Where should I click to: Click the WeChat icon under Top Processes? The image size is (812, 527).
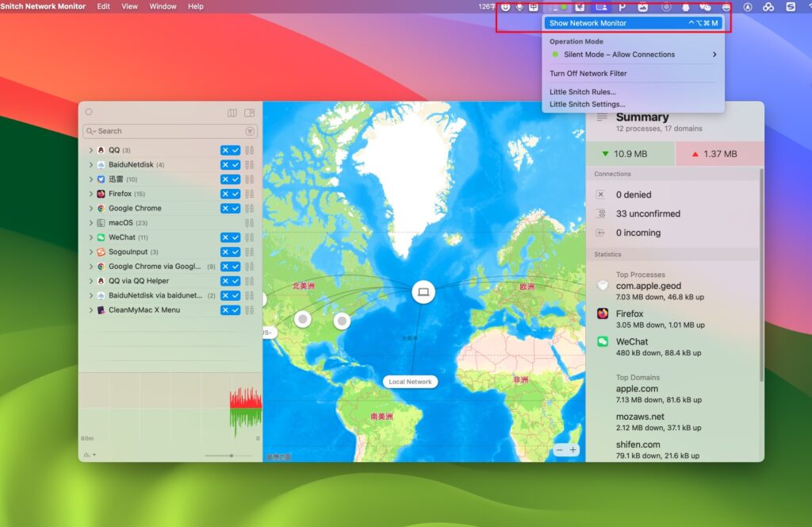point(603,342)
